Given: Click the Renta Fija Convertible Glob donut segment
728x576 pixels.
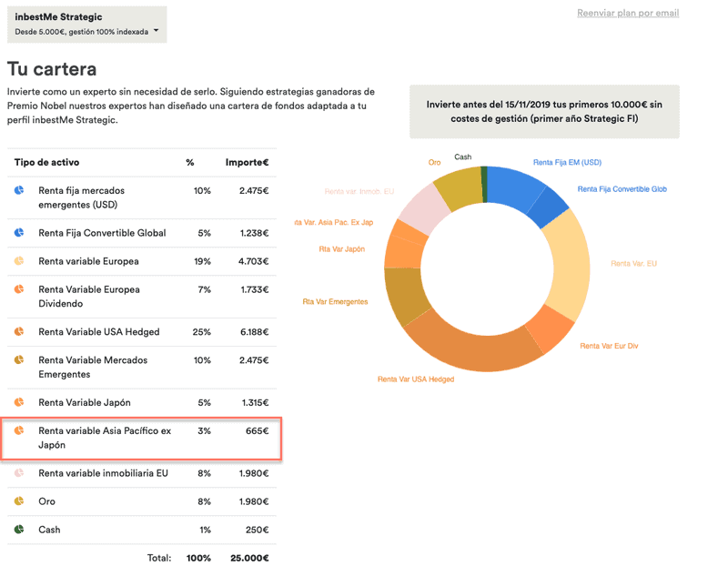Looking at the screenshot, I should pos(548,207).
